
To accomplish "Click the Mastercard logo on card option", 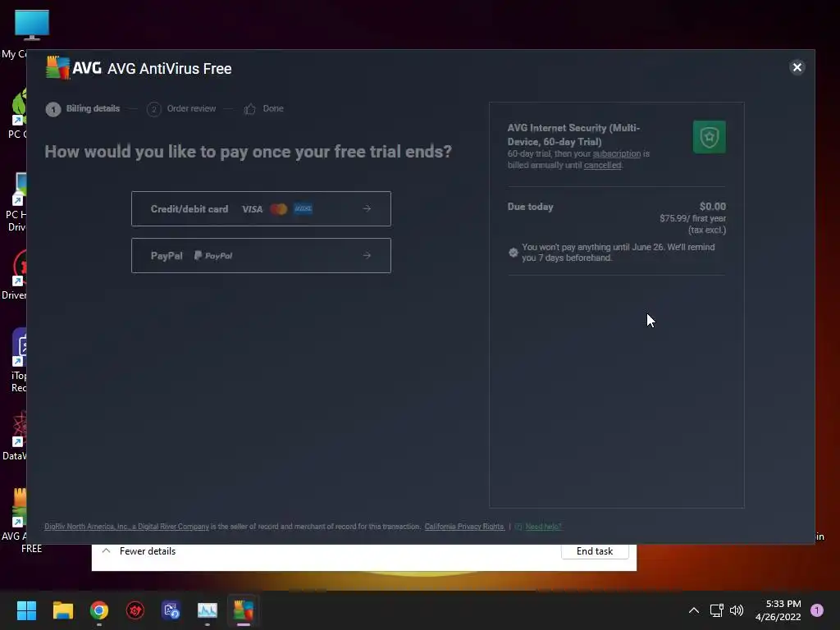I will [x=279, y=209].
